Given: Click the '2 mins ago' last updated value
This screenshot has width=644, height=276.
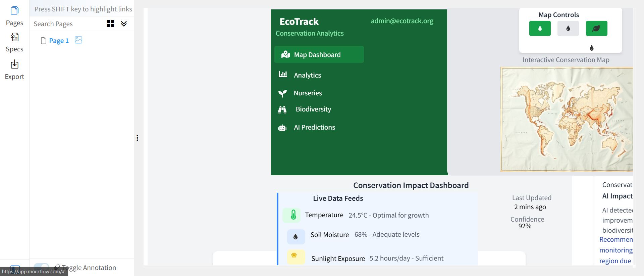Looking at the screenshot, I should [530, 207].
